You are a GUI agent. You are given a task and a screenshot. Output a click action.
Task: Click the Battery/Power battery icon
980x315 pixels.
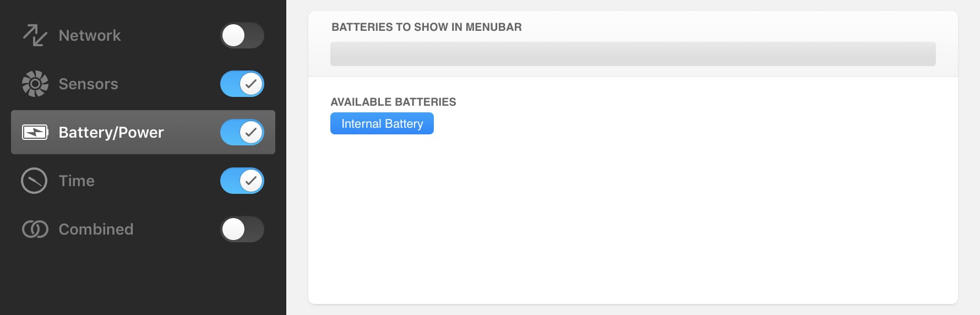tap(35, 132)
